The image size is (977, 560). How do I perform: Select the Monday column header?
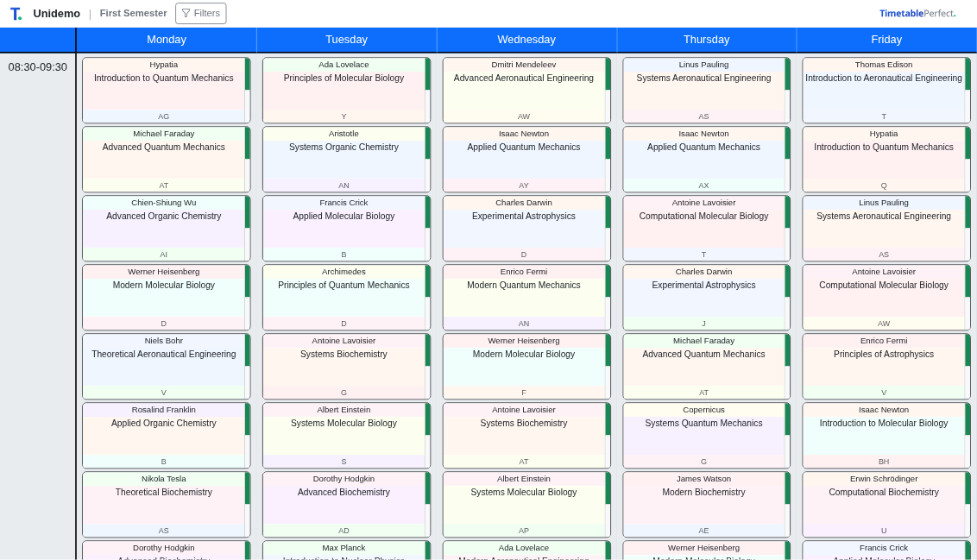coord(167,39)
